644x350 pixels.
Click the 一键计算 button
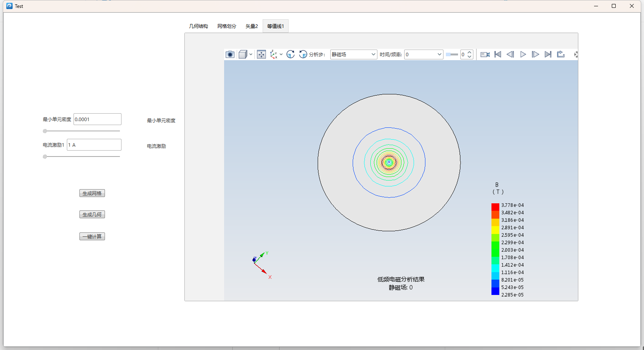tap(92, 236)
